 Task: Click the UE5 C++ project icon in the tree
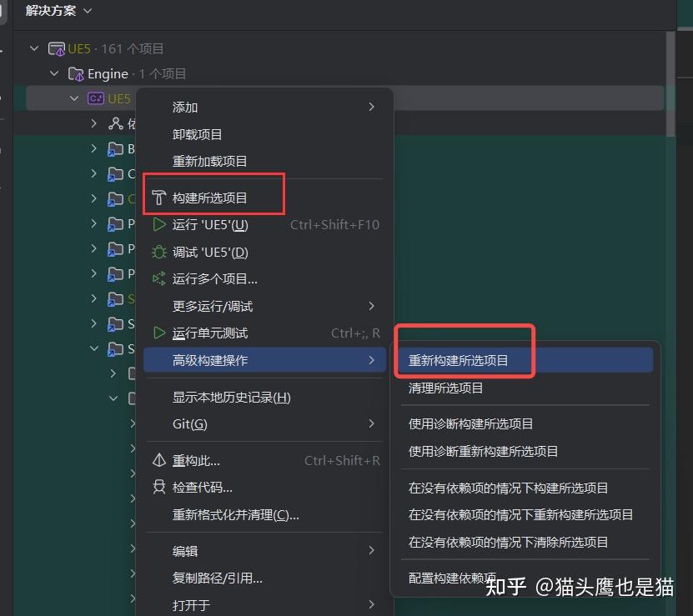[x=95, y=98]
